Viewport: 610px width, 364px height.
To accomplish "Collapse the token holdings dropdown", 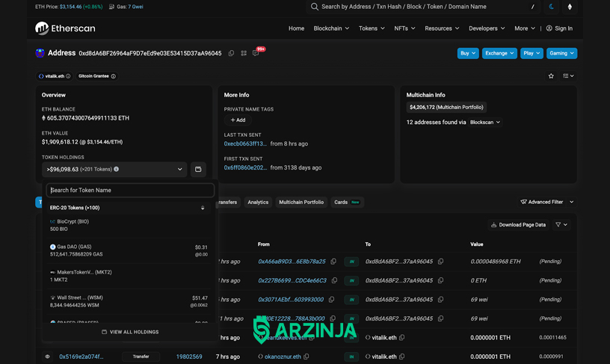I will [x=114, y=169].
